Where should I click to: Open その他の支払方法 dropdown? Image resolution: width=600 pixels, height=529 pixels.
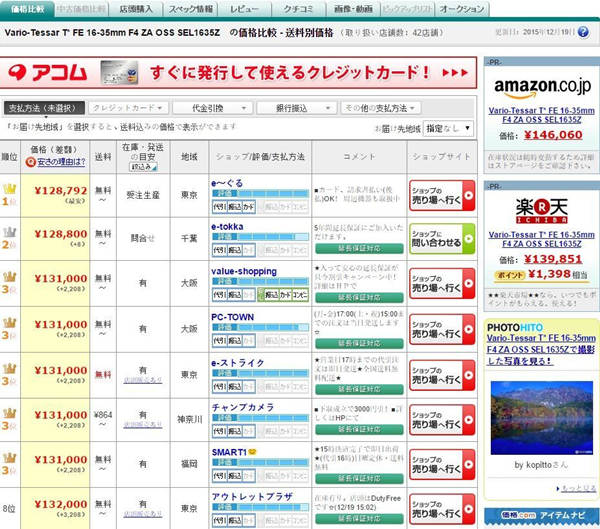click(x=381, y=108)
